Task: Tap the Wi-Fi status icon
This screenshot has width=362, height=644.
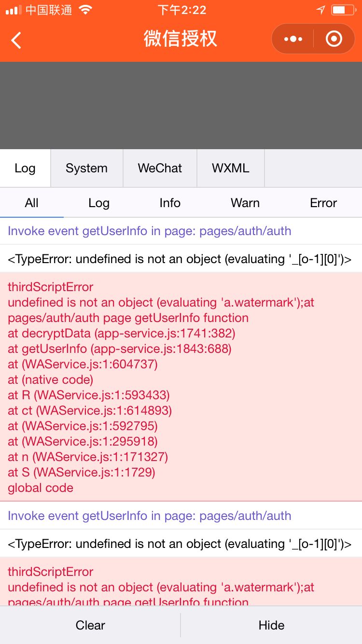Action: click(x=85, y=10)
